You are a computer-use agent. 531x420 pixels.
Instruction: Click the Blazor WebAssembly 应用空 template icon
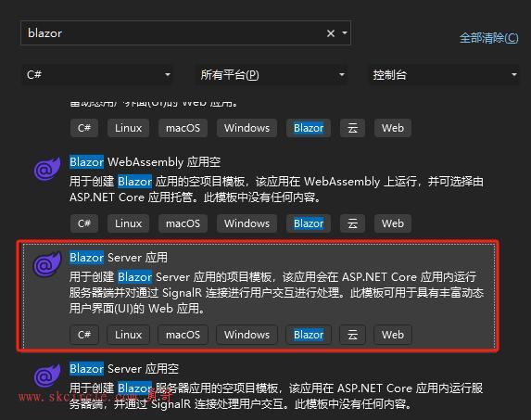point(47,169)
